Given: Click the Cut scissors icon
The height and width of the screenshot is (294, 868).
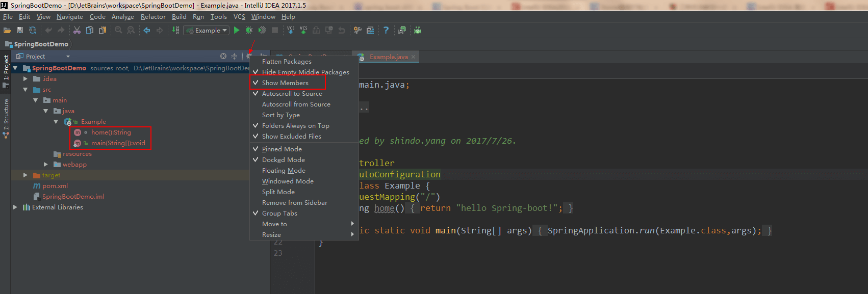Looking at the screenshot, I should click(x=77, y=31).
